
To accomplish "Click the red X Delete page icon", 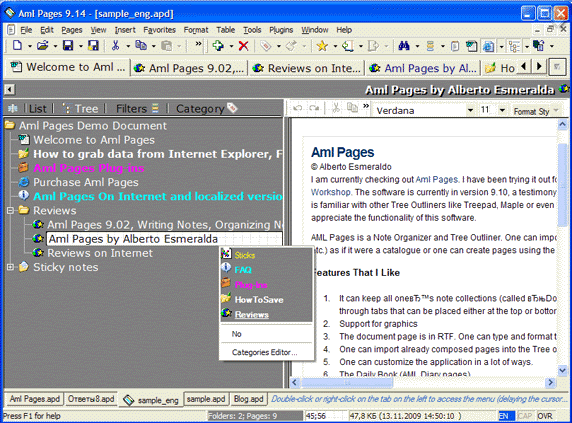I will pos(243,46).
